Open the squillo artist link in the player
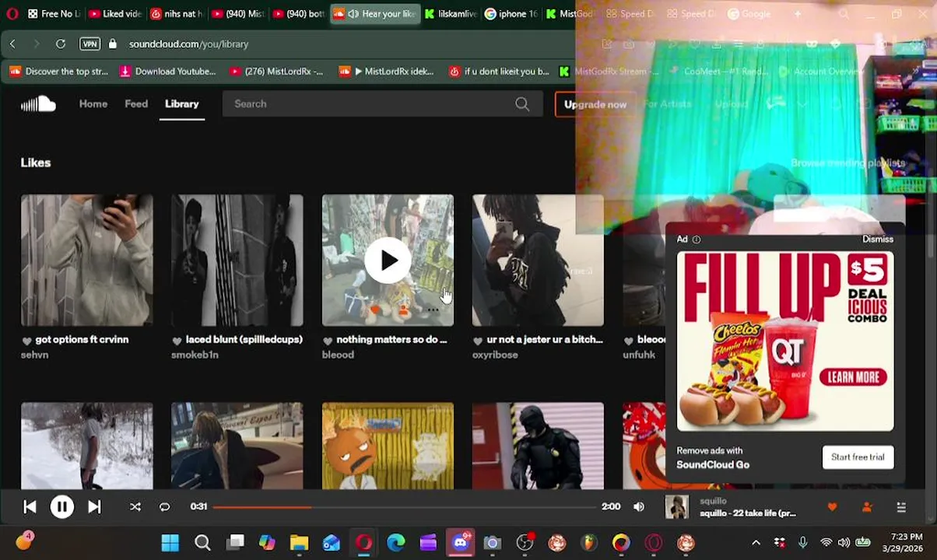 coord(713,502)
